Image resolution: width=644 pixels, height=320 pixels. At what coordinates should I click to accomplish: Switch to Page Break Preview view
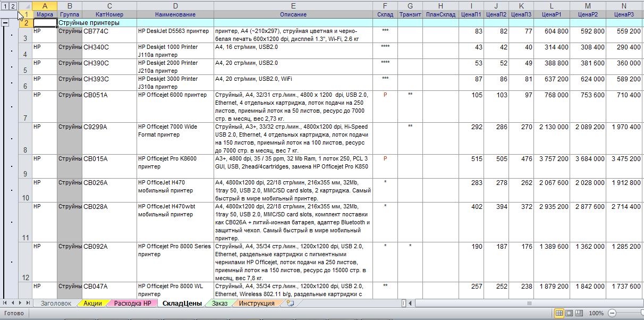pos(579,314)
